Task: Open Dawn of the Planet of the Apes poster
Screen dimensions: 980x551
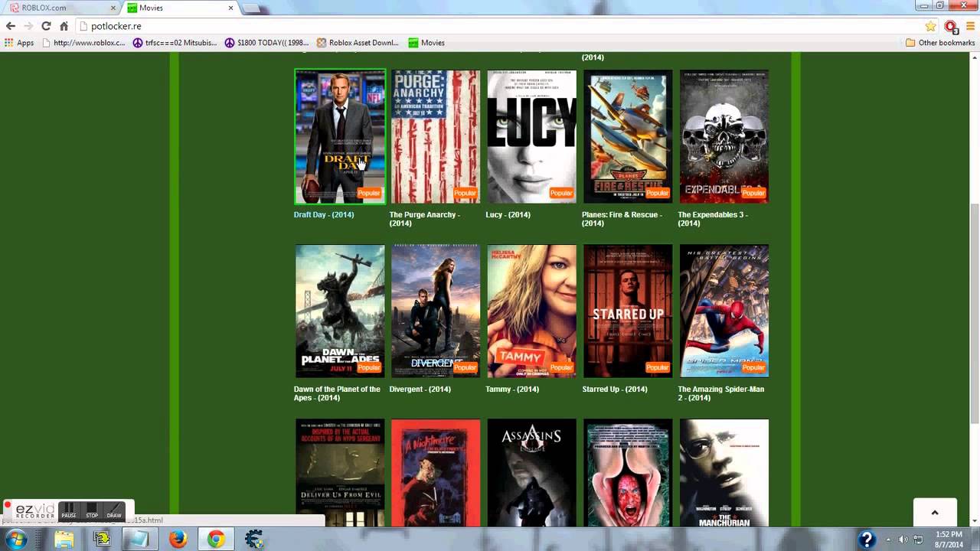Action: [x=340, y=311]
